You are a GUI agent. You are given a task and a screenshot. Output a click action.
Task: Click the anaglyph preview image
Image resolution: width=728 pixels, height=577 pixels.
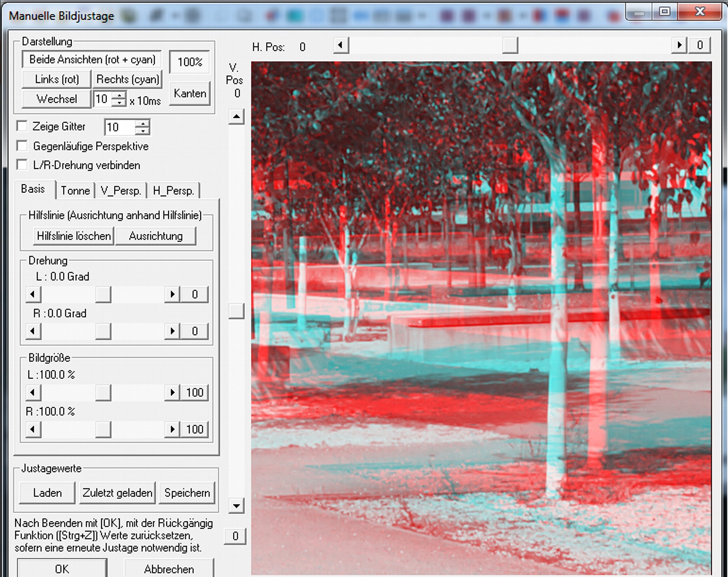481,318
